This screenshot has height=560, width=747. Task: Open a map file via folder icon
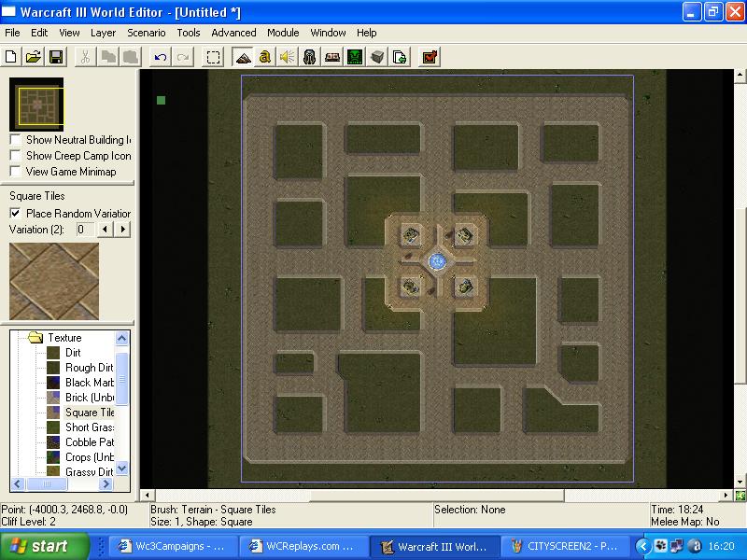(x=33, y=57)
